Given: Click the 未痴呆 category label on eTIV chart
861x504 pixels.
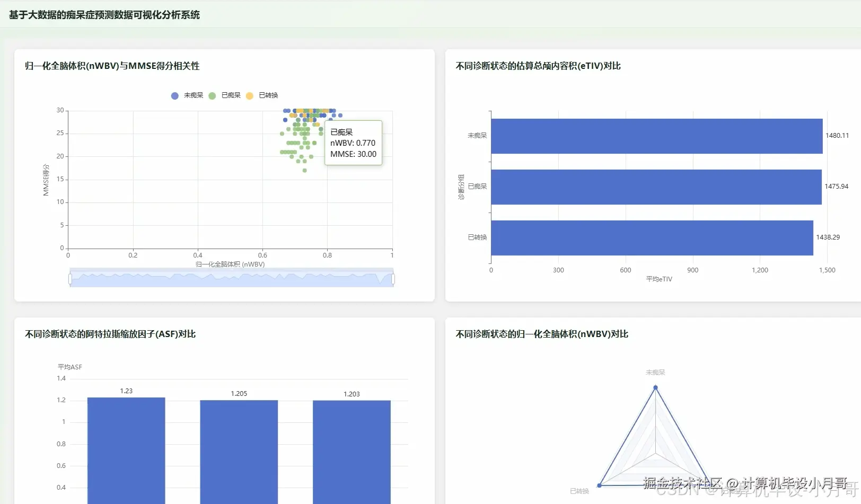Looking at the screenshot, I should [477, 136].
